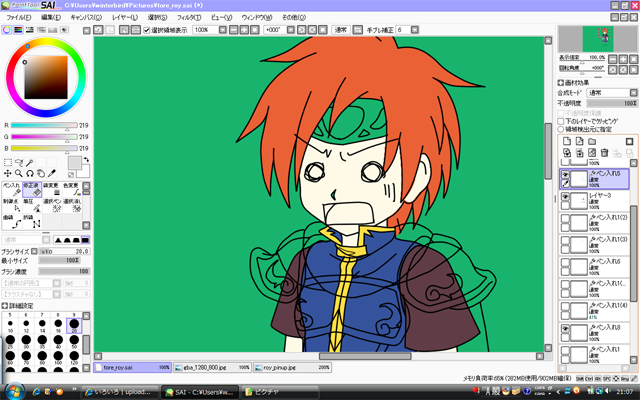Screen dimensions: 640x400
Task: Adjust the ブラシ濃度 density slider
Action: [64, 271]
